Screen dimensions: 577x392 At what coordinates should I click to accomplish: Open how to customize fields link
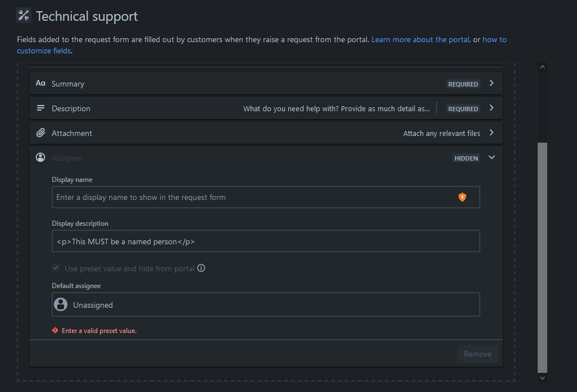coord(494,40)
